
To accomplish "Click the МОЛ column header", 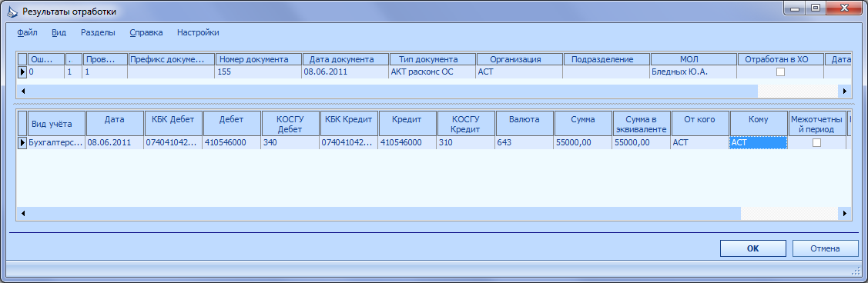I will (x=693, y=59).
